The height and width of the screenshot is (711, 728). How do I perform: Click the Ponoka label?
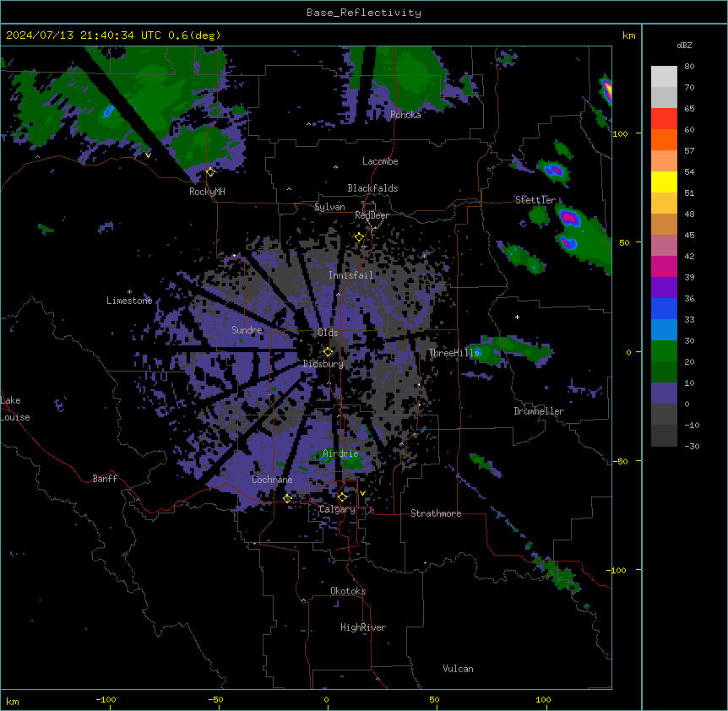(405, 115)
